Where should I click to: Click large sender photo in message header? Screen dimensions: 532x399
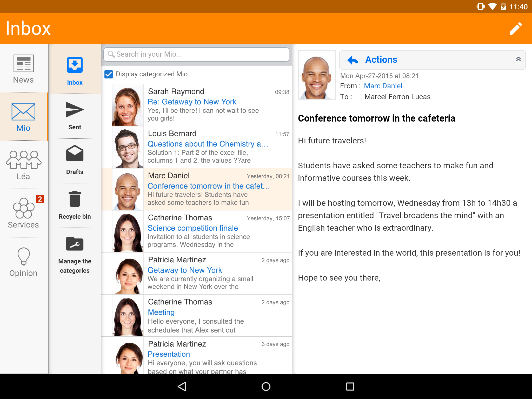pyautogui.click(x=317, y=75)
